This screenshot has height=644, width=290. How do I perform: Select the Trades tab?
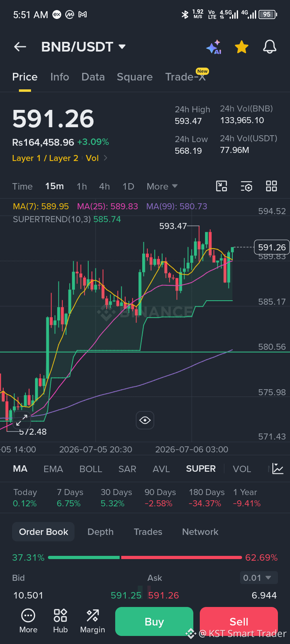tap(148, 532)
